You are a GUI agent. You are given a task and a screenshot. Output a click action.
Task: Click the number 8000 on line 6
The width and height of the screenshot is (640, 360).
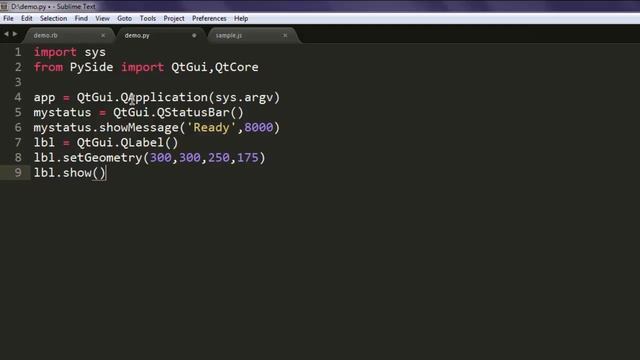(x=258, y=127)
